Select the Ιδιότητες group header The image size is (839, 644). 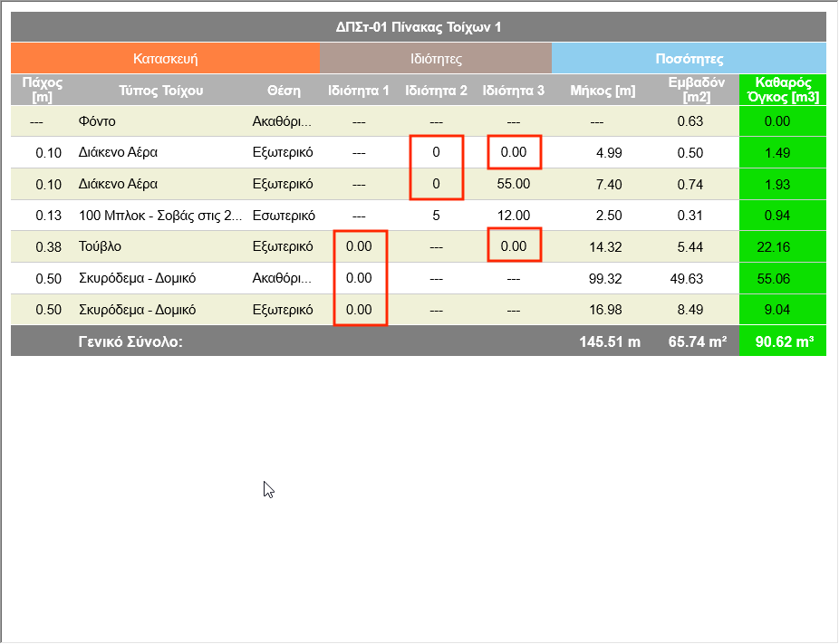(436, 58)
